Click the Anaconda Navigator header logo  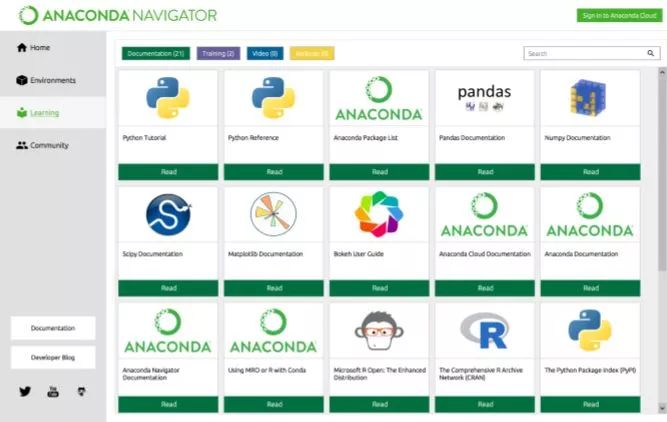118,15
